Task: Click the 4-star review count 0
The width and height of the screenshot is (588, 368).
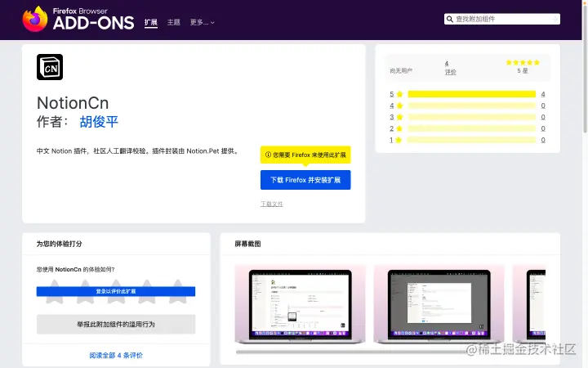Action: coord(543,105)
